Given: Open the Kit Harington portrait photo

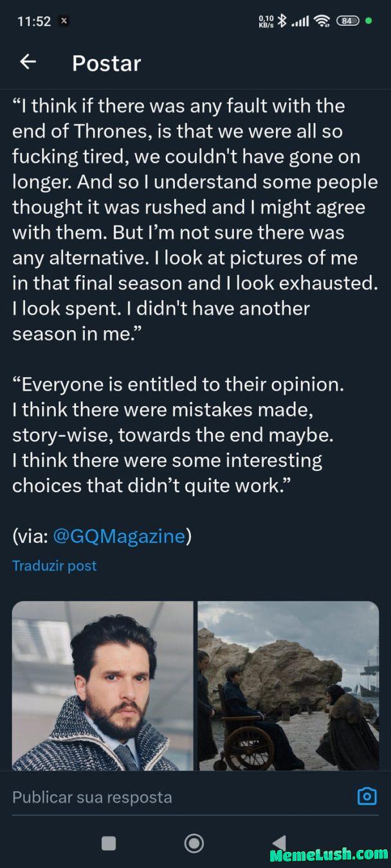Looking at the screenshot, I should 103,686.
